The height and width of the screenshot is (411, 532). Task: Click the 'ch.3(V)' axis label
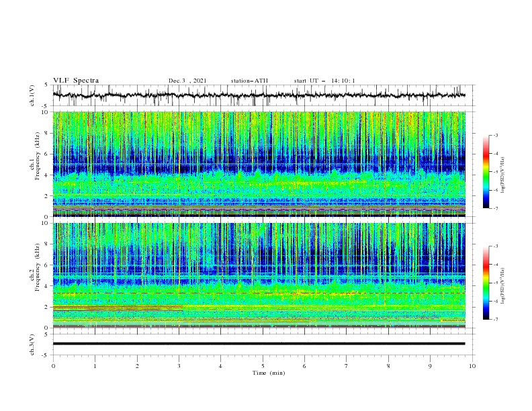(32, 345)
